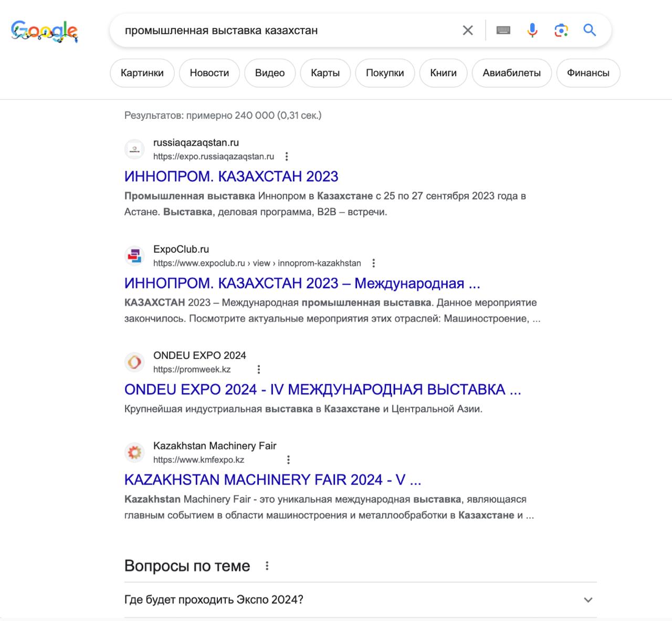Open more options for ONDEU EXPO result
Viewport: 672px width, 621px height.
pos(258,369)
